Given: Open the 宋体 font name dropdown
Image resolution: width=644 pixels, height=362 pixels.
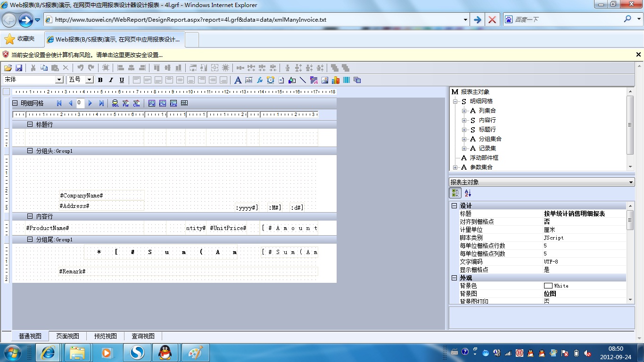Looking at the screenshot, I should point(59,80).
